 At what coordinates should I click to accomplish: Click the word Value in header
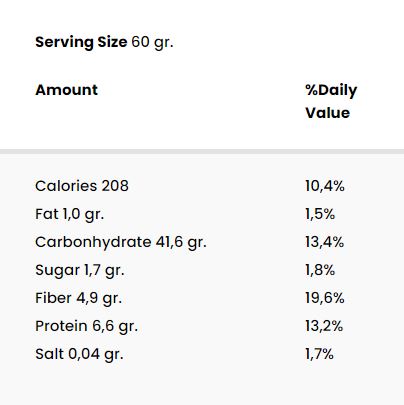pyautogui.click(x=328, y=113)
